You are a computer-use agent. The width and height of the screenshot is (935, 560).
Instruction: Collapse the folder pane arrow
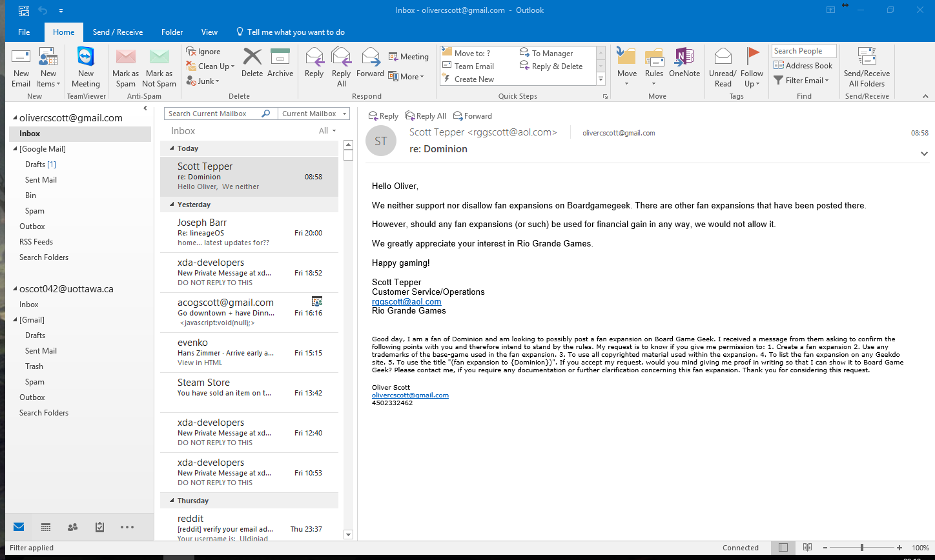[x=145, y=108]
